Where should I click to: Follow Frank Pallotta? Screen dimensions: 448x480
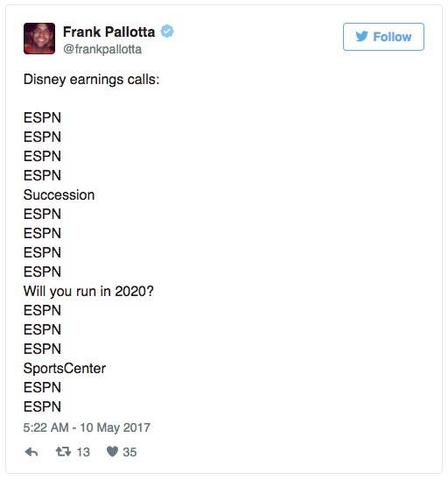coord(383,37)
